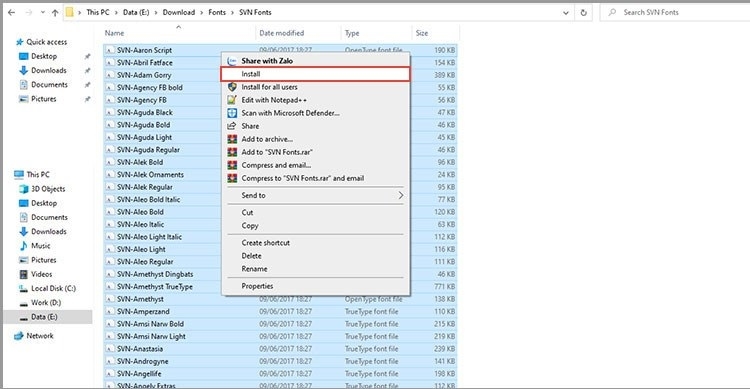Select the SVN-Aaron Script font file
This screenshot has height=389, width=750.
(144, 50)
